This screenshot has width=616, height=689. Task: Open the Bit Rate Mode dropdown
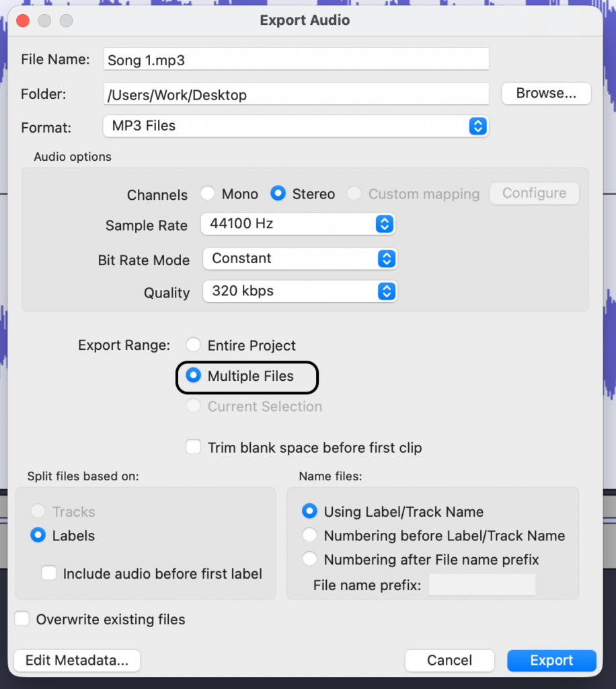(x=299, y=258)
